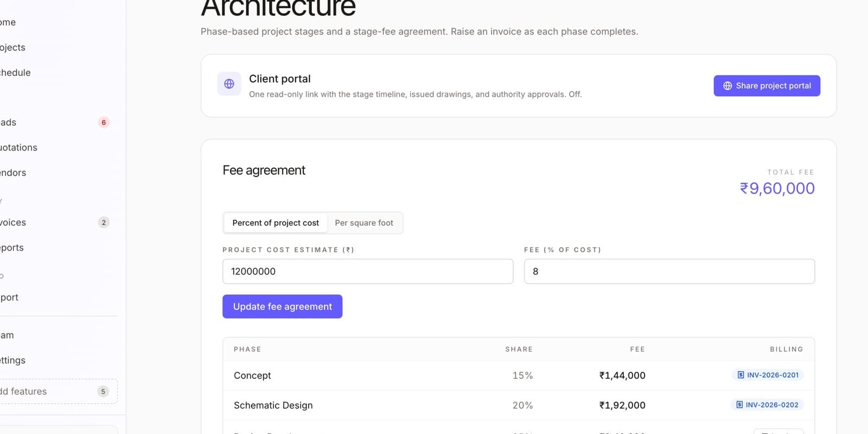
Task: Click the FEE column header in the table
Action: (637, 349)
